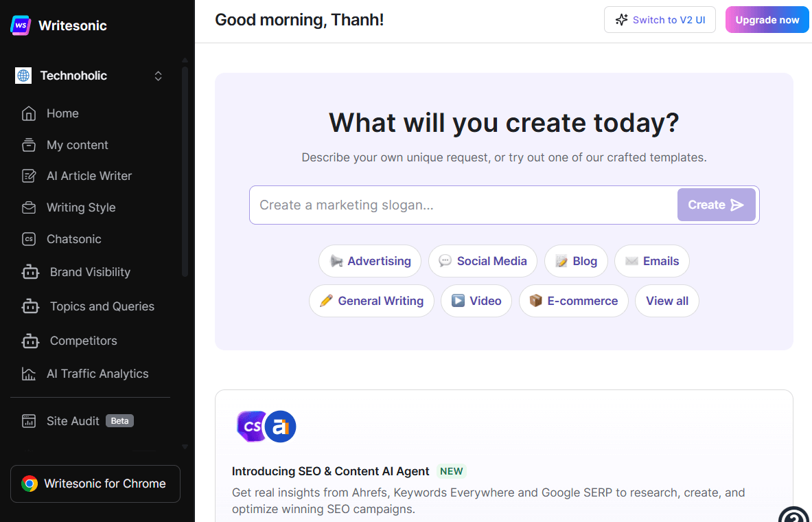Image resolution: width=812 pixels, height=522 pixels.
Task: Click the AI Article Writer pencil icon
Action: coord(29,177)
